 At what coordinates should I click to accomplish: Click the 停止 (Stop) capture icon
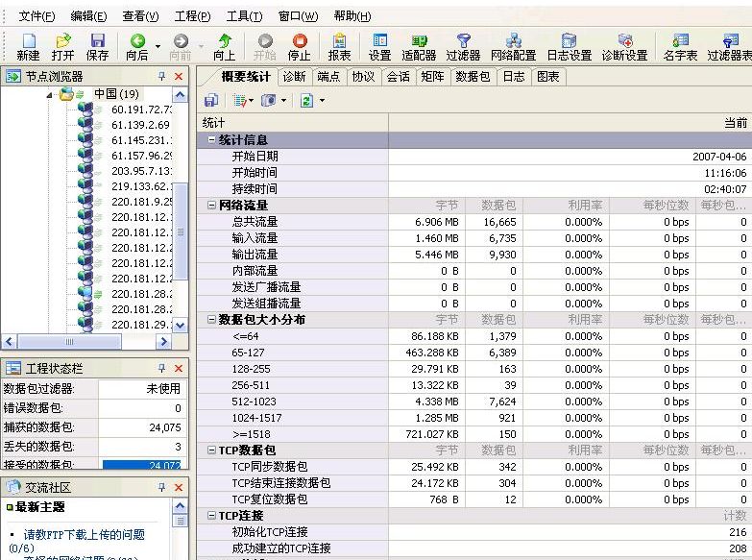click(x=300, y=46)
